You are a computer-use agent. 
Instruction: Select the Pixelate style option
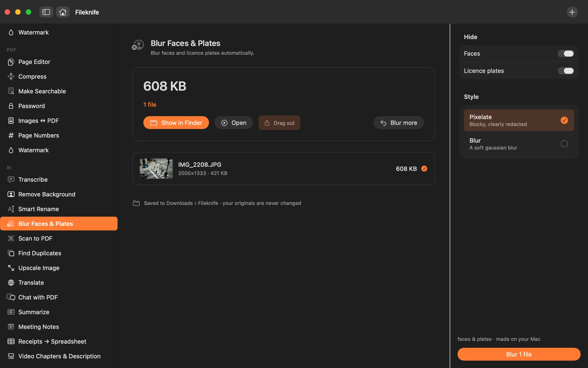coord(519,120)
